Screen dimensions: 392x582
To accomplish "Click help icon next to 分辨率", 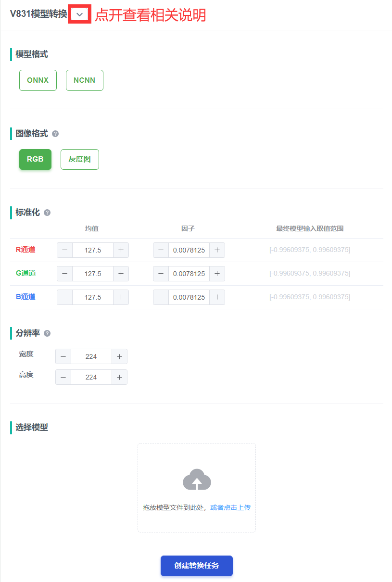I will tap(47, 333).
